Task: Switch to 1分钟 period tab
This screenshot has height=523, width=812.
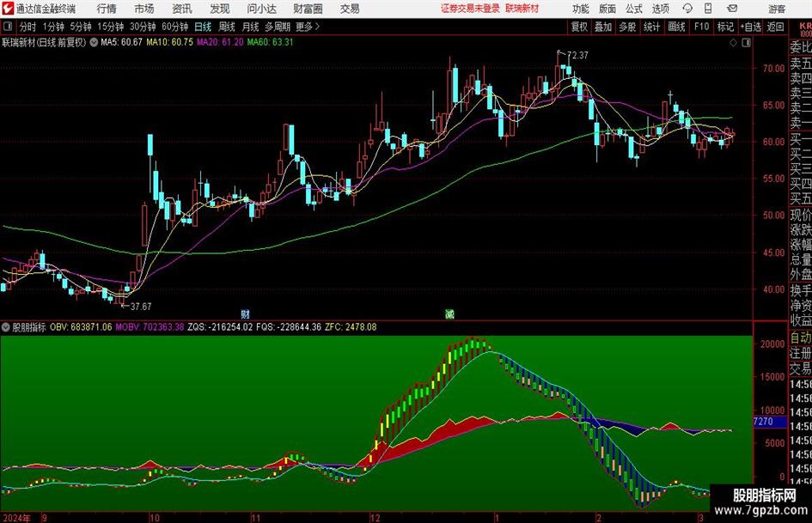Action: [x=53, y=27]
